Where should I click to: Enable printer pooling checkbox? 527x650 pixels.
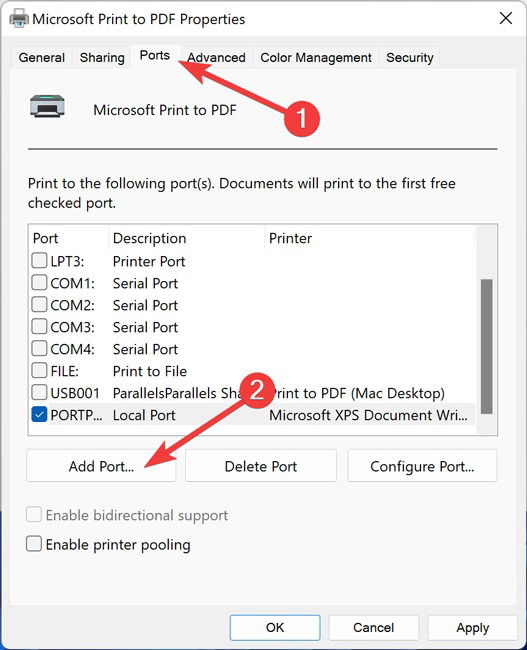pyautogui.click(x=34, y=544)
